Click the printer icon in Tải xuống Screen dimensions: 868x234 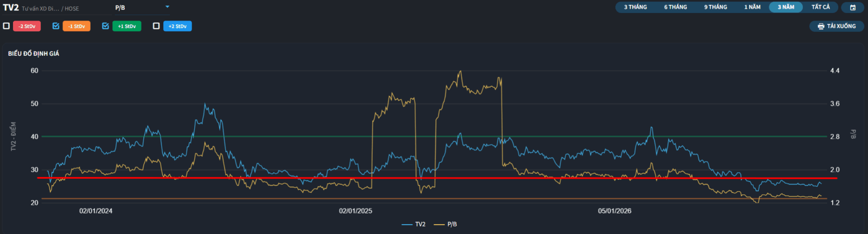click(821, 26)
